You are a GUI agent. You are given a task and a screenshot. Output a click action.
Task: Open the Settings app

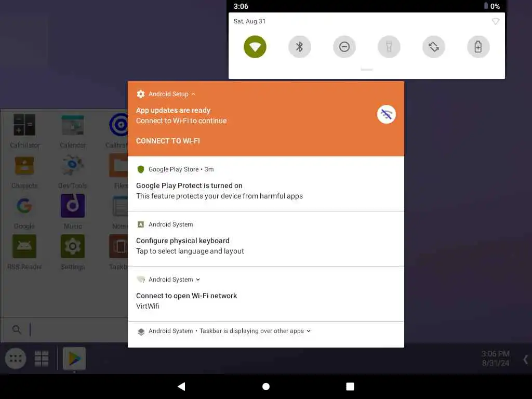click(x=73, y=253)
